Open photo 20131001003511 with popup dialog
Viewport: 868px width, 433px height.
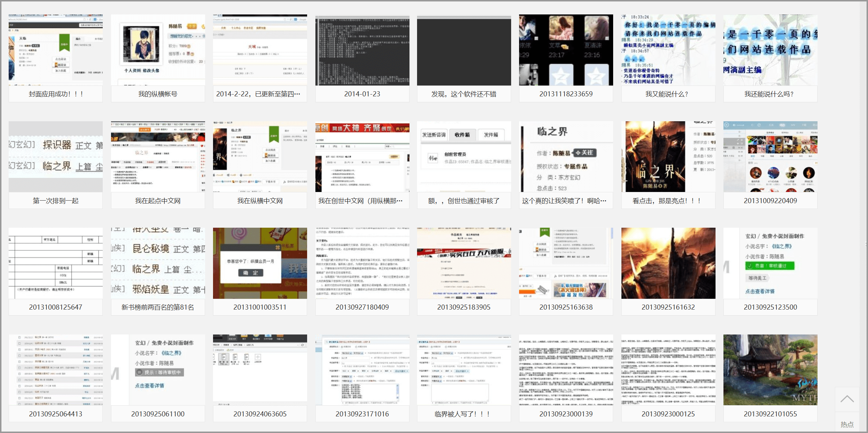point(260,263)
